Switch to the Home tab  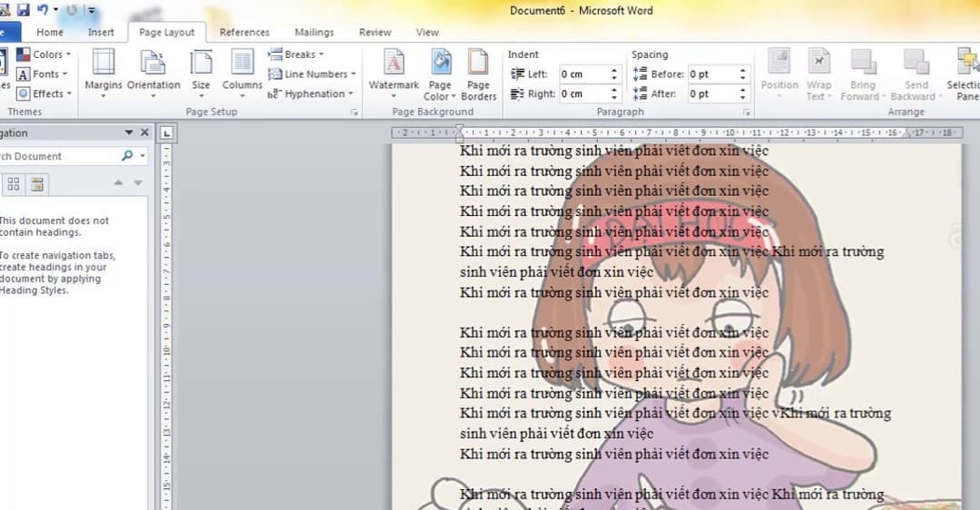pos(49,33)
